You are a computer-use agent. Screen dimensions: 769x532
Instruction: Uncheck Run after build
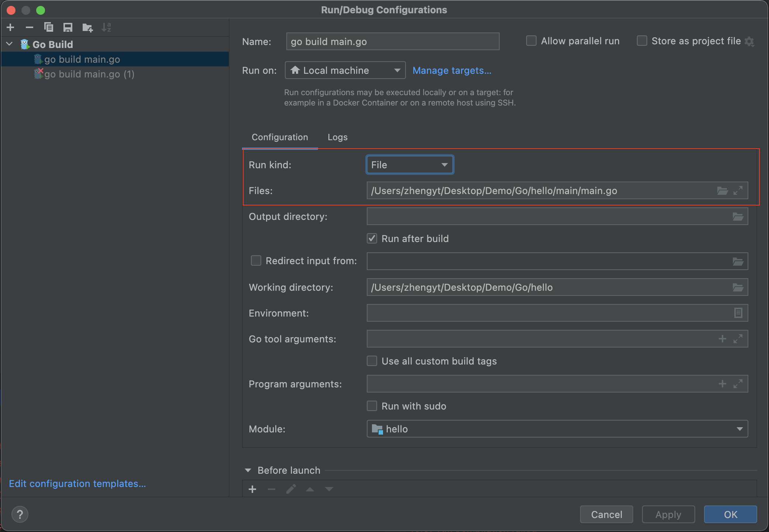click(372, 239)
